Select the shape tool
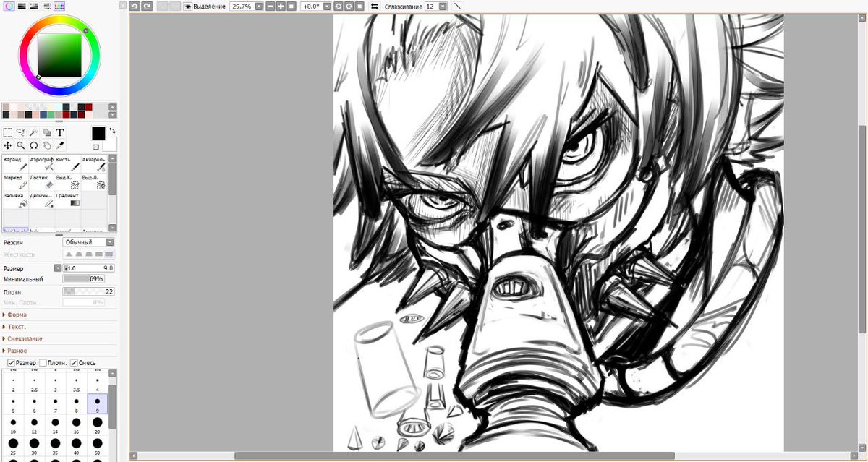Viewport: 868px width, 462px height. point(47,132)
